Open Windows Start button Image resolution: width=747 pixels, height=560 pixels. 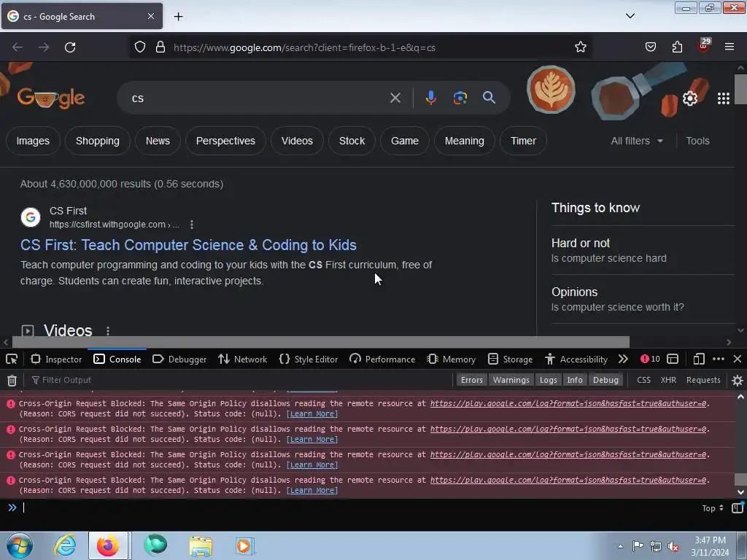[20, 545]
